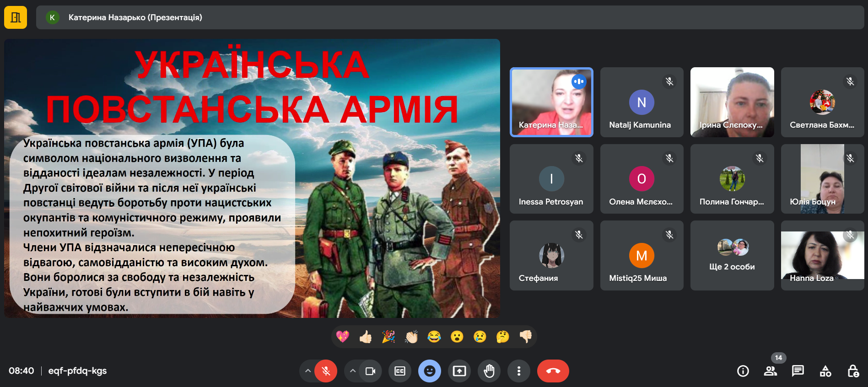
Task: Expand the camera video settings arrow
Action: [353, 371]
